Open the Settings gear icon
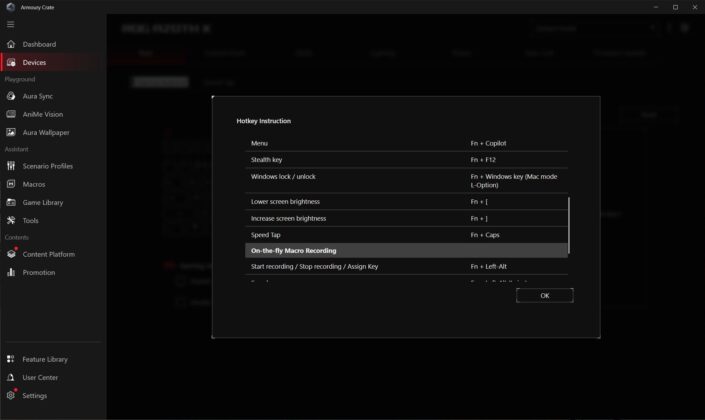 click(11, 395)
